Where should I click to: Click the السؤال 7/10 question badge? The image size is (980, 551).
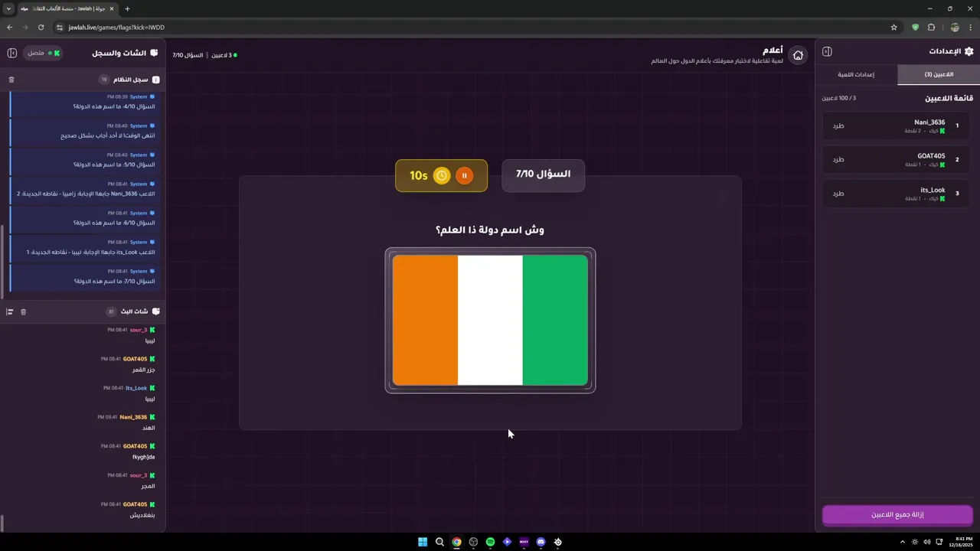[543, 174]
